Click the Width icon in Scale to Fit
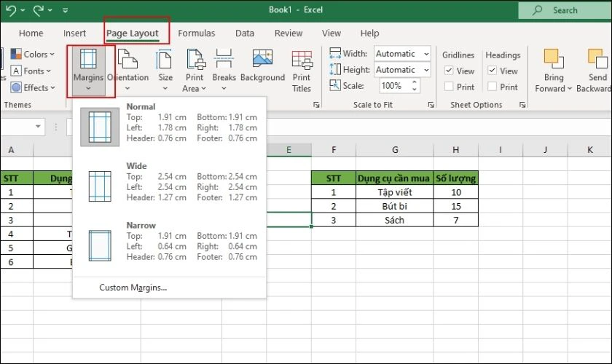The height and width of the screenshot is (364, 612). [335, 53]
